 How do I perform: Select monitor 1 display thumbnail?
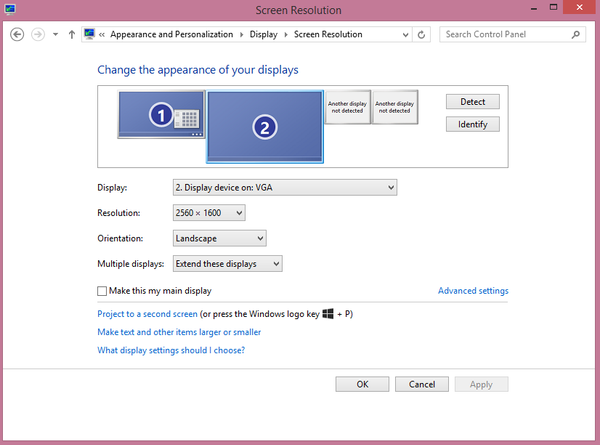tap(161, 115)
